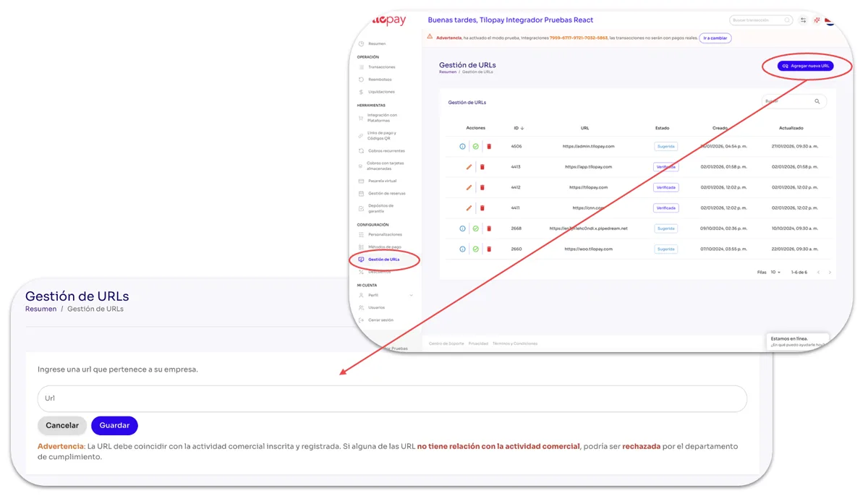
Task: Open the Filas rows-per-page dropdown
Action: pyautogui.click(x=775, y=273)
